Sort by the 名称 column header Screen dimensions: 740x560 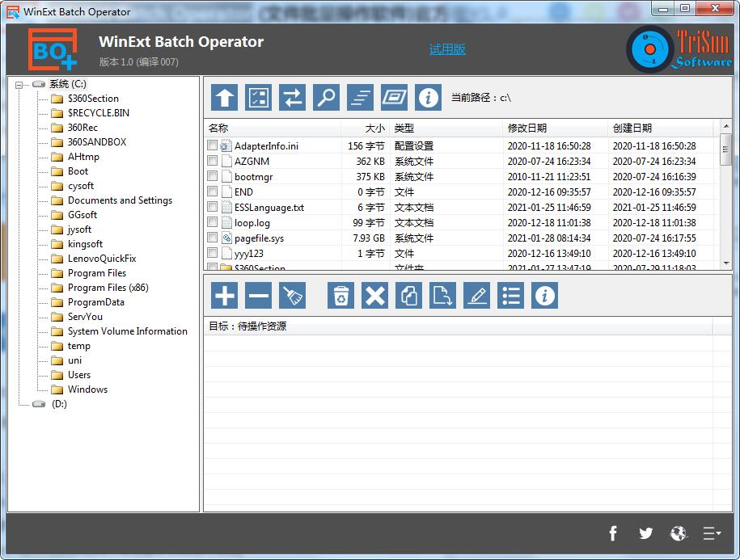(273, 128)
